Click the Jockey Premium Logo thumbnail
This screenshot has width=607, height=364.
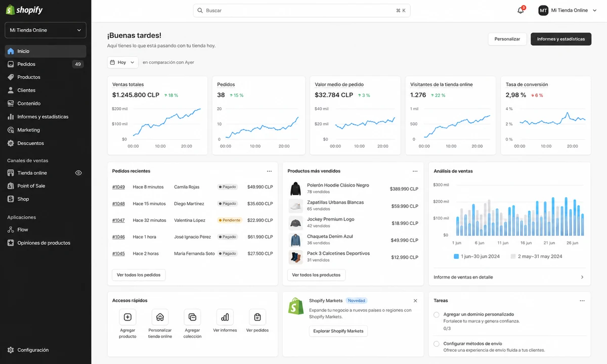point(295,223)
